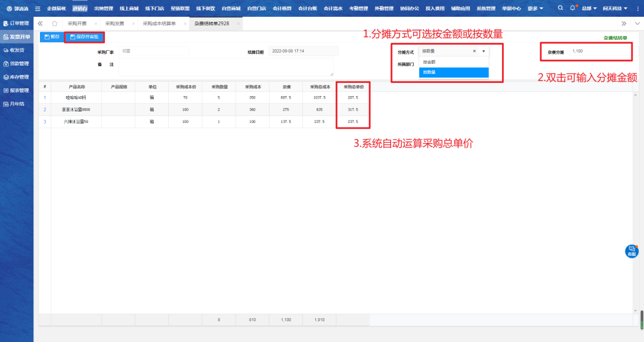This screenshot has height=342, width=644.
Task: Click the 暂存 button
Action: tap(51, 37)
